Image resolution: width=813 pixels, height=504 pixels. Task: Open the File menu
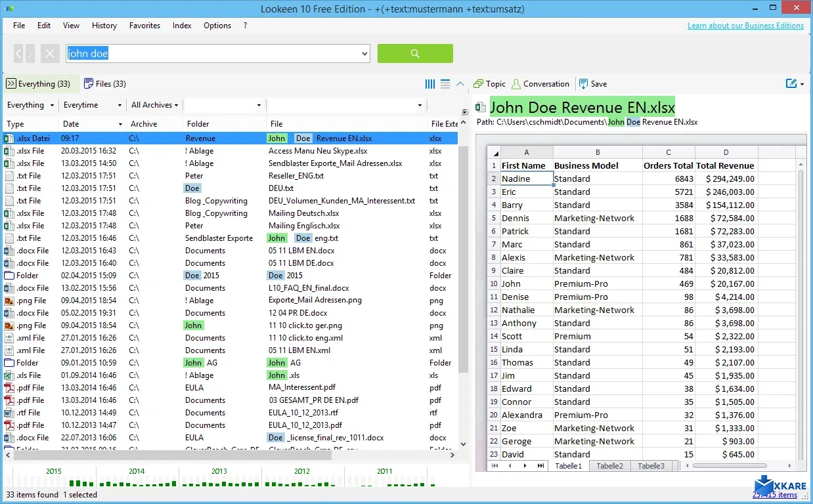pos(19,26)
